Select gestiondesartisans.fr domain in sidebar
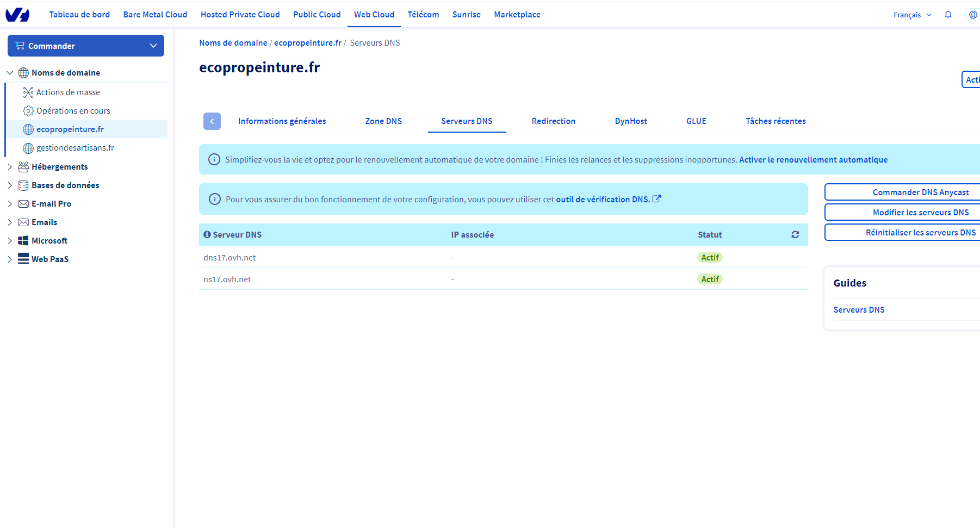The image size is (980, 528). (75, 148)
